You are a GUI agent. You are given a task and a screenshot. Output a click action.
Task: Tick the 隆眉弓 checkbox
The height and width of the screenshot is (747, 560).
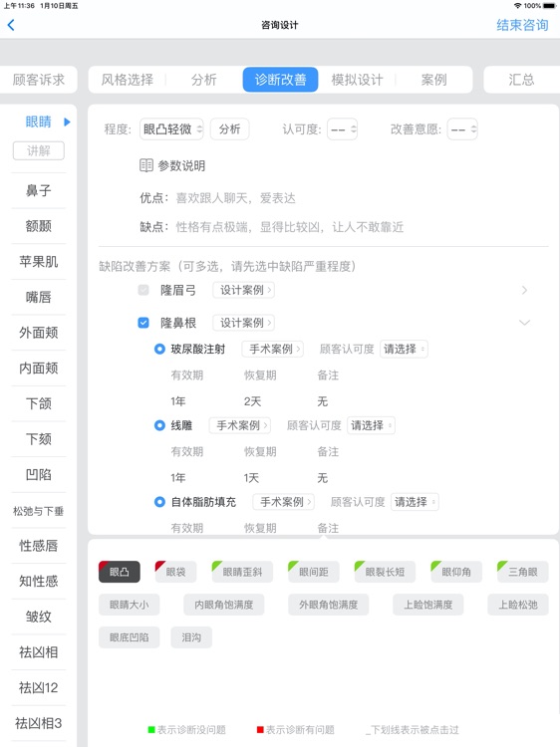click(x=143, y=290)
